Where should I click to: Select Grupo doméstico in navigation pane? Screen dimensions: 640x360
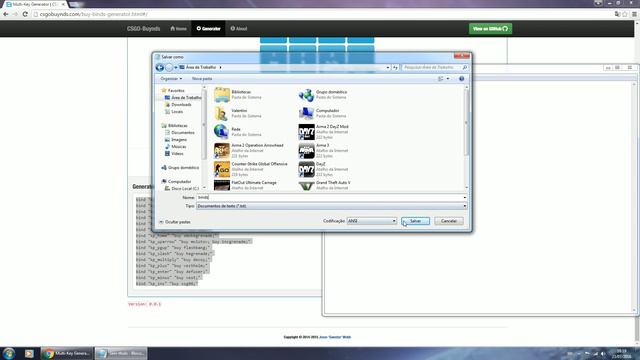183,168
